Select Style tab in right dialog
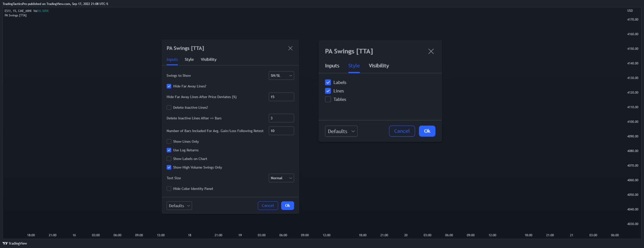 coord(354,66)
